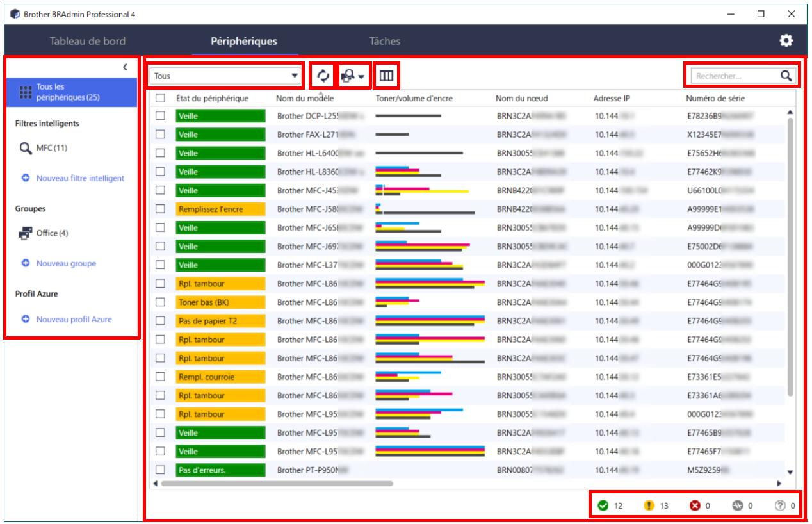Screen dimensions: 812x524
Task: Check the Brother DCP-L25 row checkbox
Action: 161,115
